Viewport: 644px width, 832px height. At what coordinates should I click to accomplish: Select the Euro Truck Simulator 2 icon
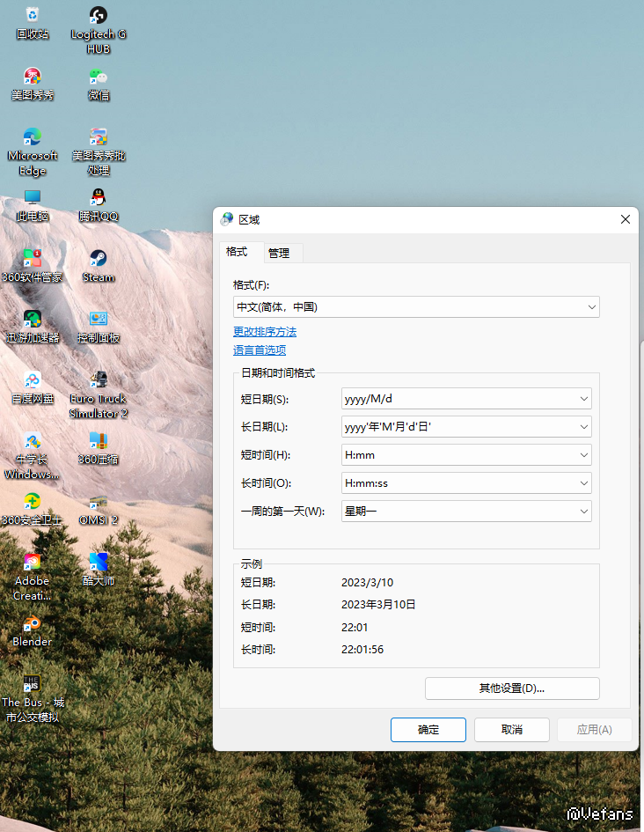coord(99,380)
